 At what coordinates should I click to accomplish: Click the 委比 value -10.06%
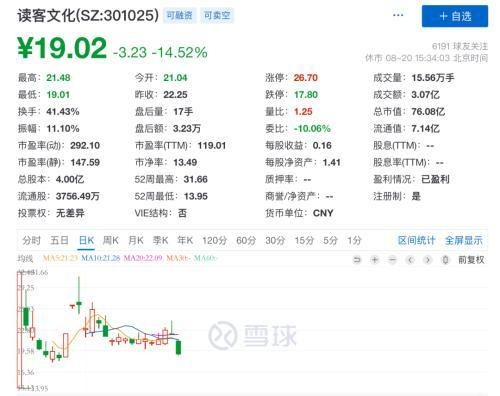(x=312, y=129)
